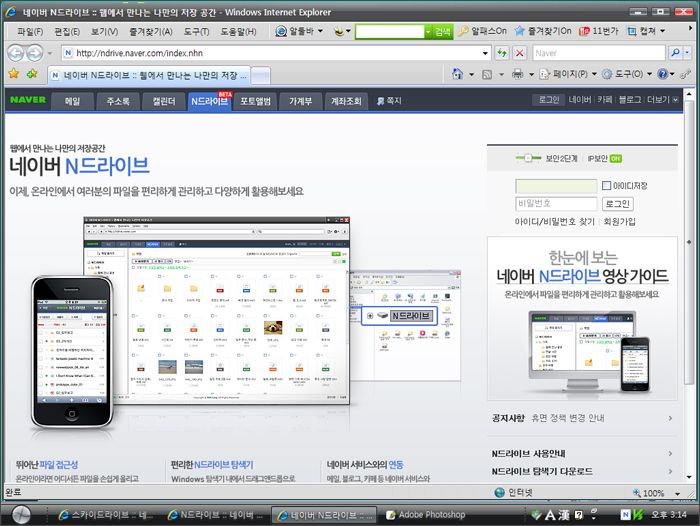700x526 pixels.
Task: Select the 포토앨범 tab
Action: (255, 101)
